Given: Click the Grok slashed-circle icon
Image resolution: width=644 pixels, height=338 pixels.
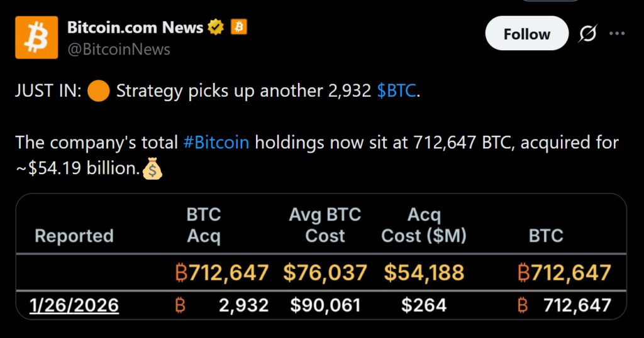Looking at the screenshot, I should 587,34.
